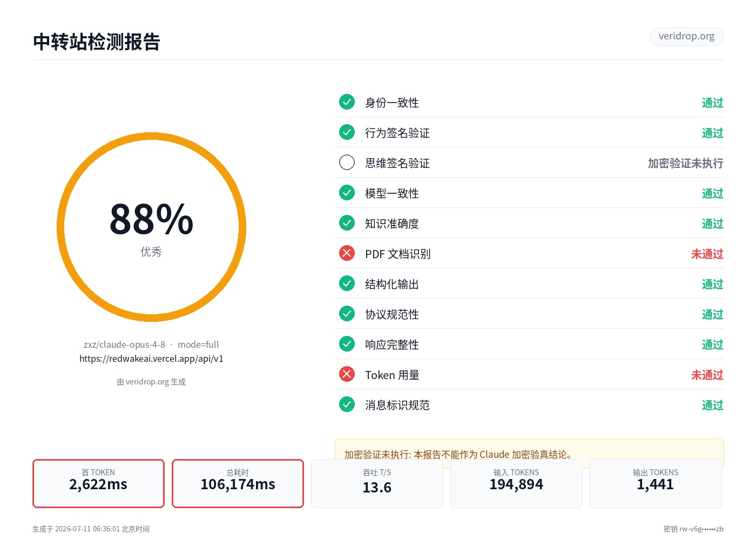Click green check icon beside 行为签名验证
756x540 pixels.
[347, 132]
